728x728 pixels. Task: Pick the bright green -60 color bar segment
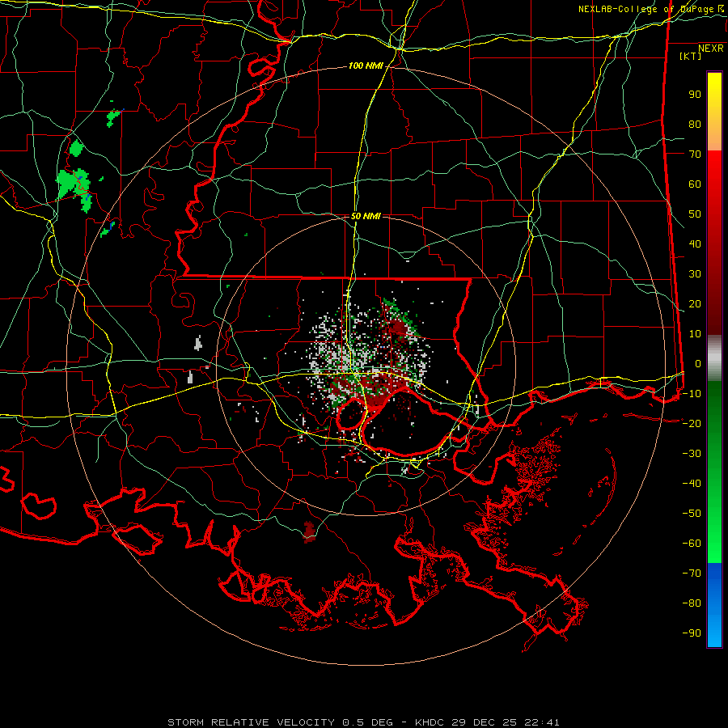click(714, 548)
